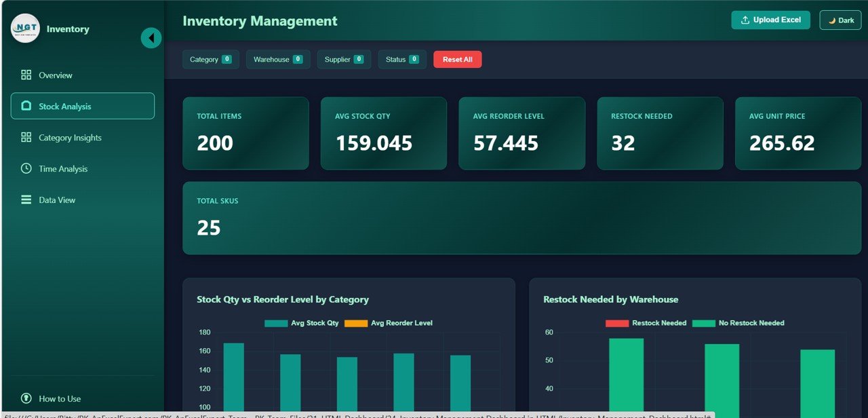Image resolution: width=868 pixels, height=418 pixels.
Task: Toggle Avg Reorder Level legend series
Action: coord(389,323)
